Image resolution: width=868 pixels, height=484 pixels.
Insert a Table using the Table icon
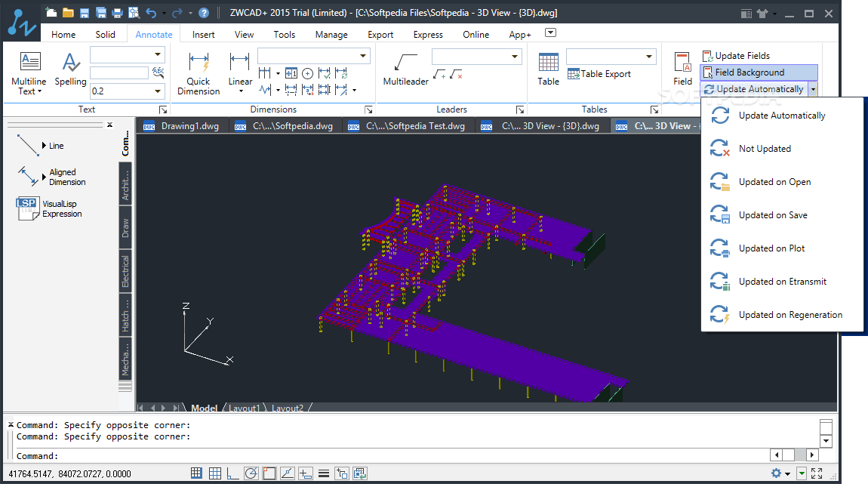pos(548,69)
